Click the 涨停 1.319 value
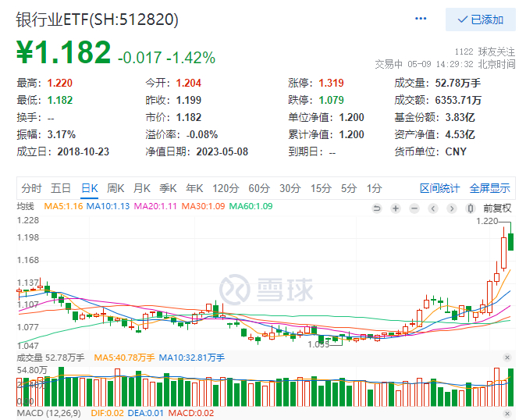 click(x=331, y=83)
